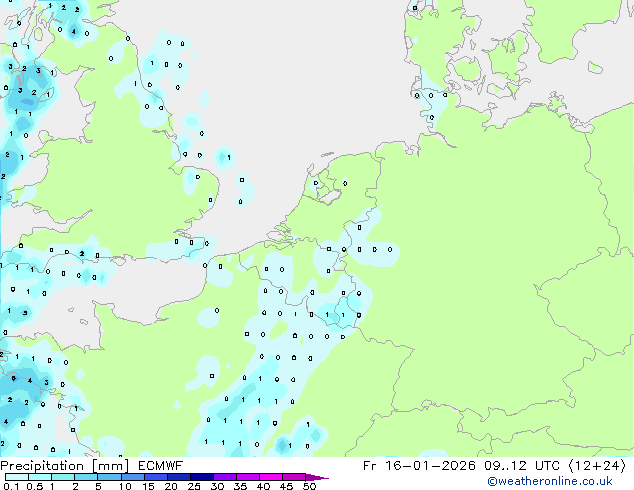The image size is (634, 490).
Task: Click the date "Fr 16-01-2026" label
Action: coord(419,466)
